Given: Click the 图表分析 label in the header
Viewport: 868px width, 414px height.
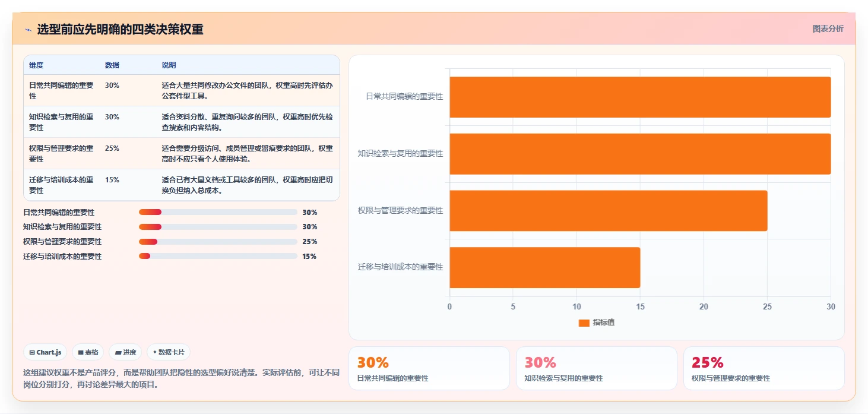Looking at the screenshot, I should pyautogui.click(x=828, y=29).
